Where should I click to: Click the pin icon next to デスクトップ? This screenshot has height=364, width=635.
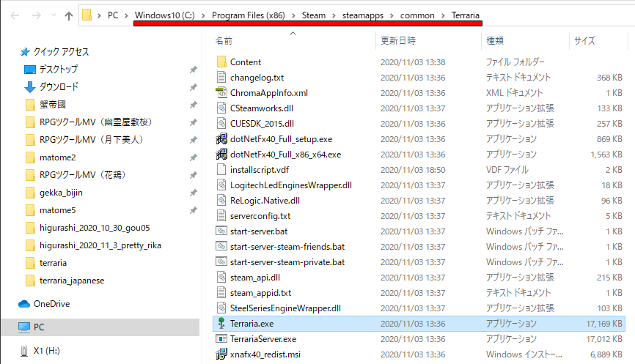click(x=194, y=70)
